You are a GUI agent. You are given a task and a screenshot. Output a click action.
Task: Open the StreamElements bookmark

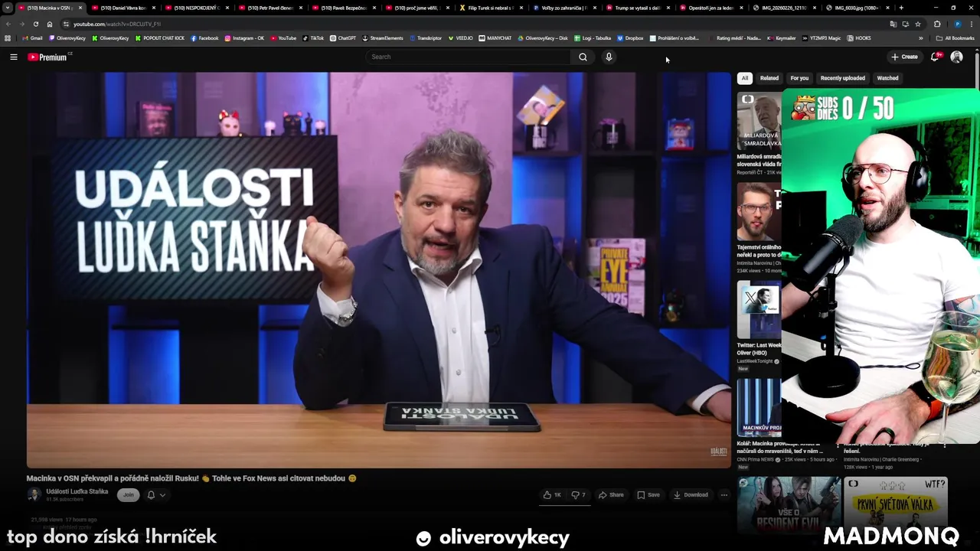pos(383,37)
